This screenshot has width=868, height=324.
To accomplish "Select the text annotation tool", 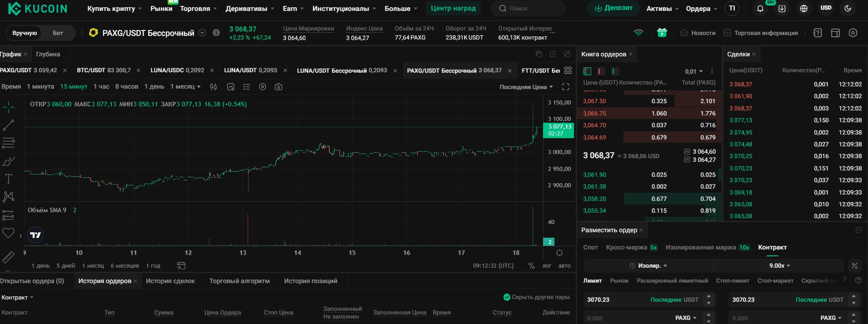I will click(9, 179).
